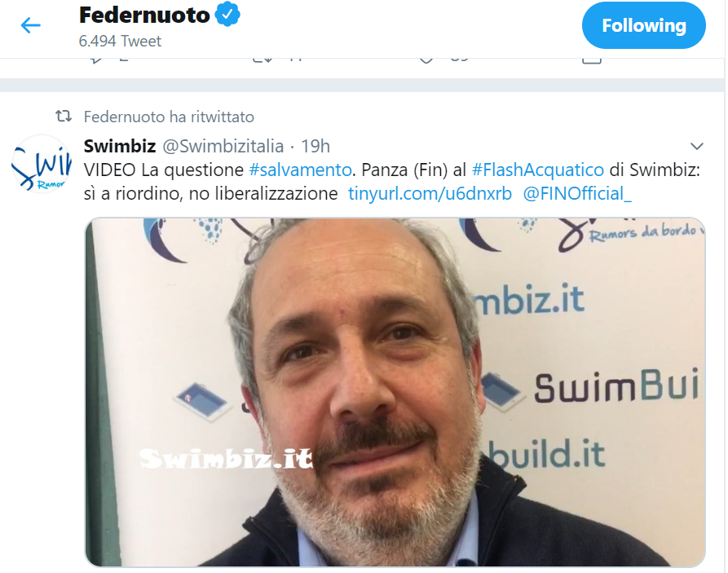Open the #FlashAcquatico hashtag
The height and width of the screenshot is (573, 728).
click(537, 170)
